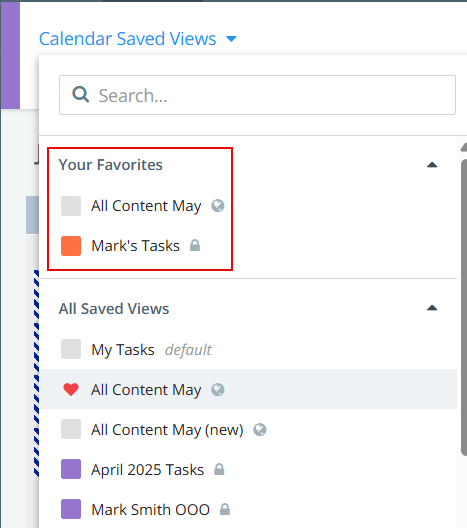Click into the Search input field
This screenshot has width=467, height=528.
257,95
